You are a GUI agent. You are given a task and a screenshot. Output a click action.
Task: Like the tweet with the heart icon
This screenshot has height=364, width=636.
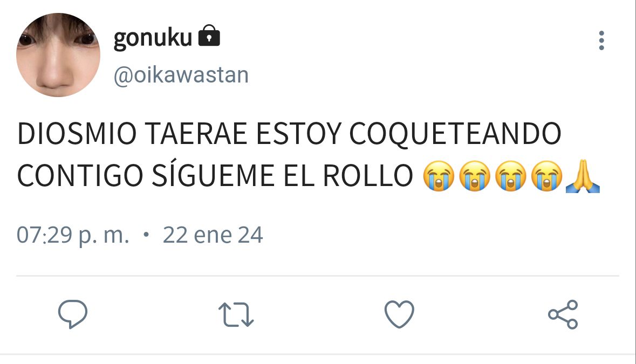click(x=399, y=314)
